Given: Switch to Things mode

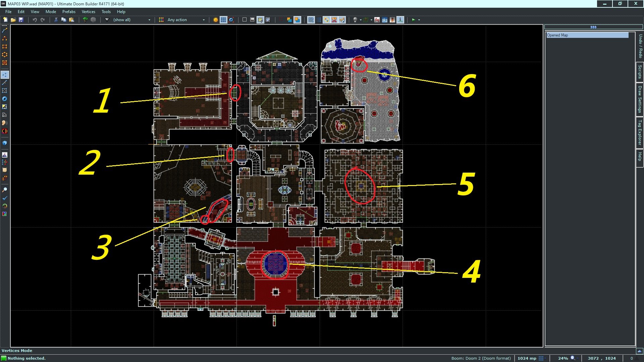Looking at the screenshot, I should [x=5, y=99].
